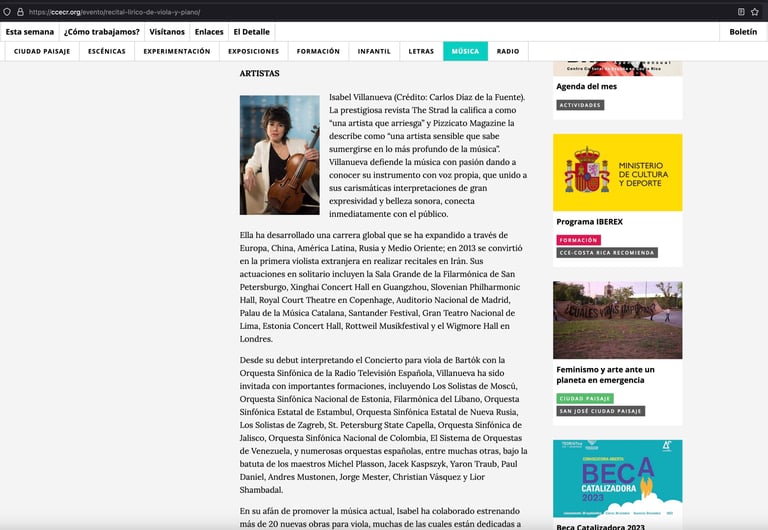
Task: Select the RADIO category tab
Action: (508, 51)
